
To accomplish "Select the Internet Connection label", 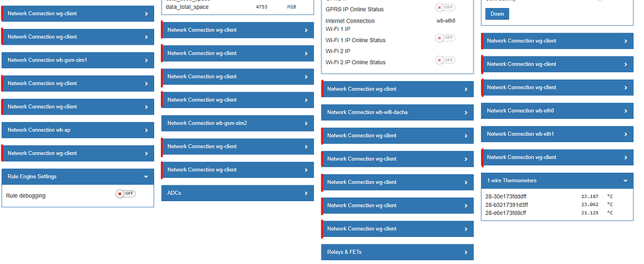I will pyautogui.click(x=350, y=21).
